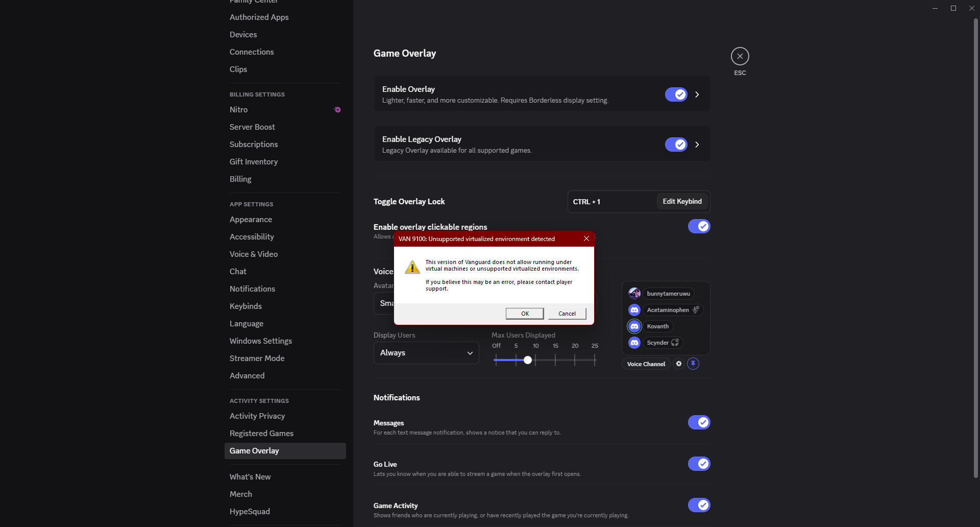Toggle the Go Live notification switch
This screenshot has height=527, width=980.
[x=699, y=464]
